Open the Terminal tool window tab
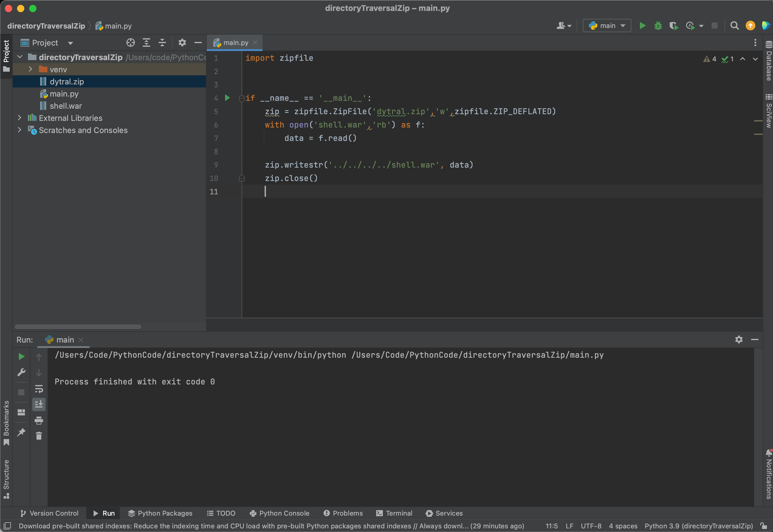The width and height of the screenshot is (773, 532). [x=394, y=513]
